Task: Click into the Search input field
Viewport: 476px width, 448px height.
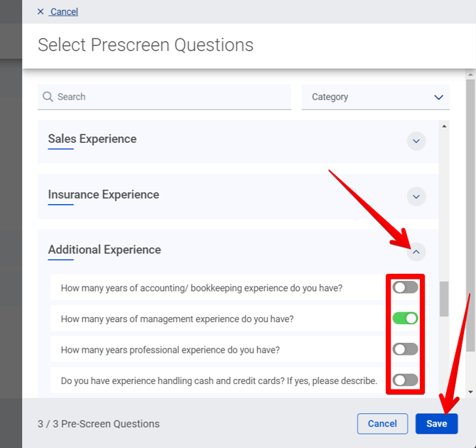Action: pyautogui.click(x=171, y=97)
